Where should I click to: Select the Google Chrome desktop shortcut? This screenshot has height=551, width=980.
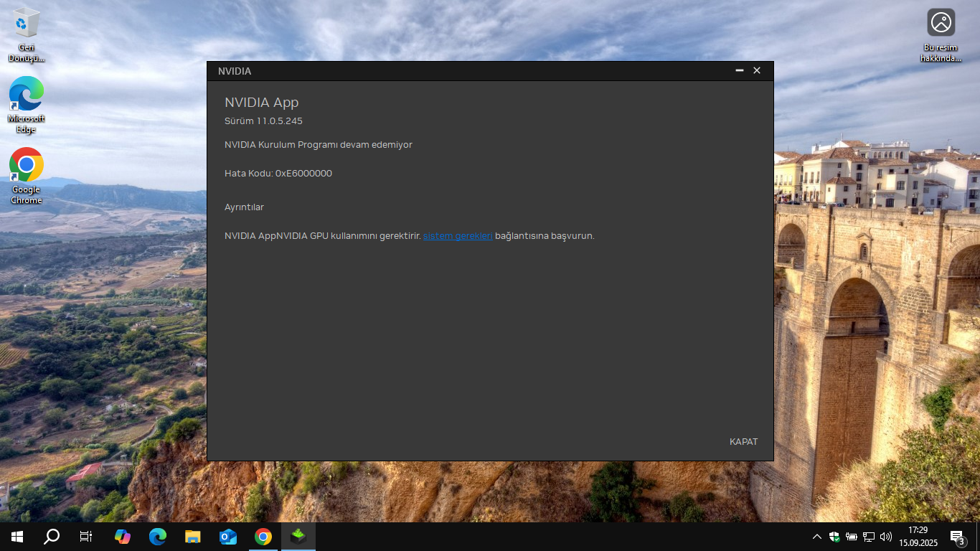(27, 175)
